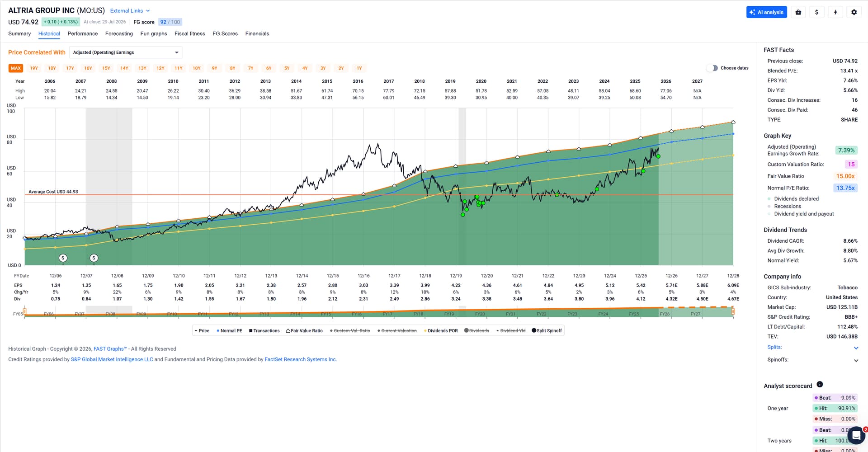
Task: Select the 19Y time range
Action: point(34,68)
